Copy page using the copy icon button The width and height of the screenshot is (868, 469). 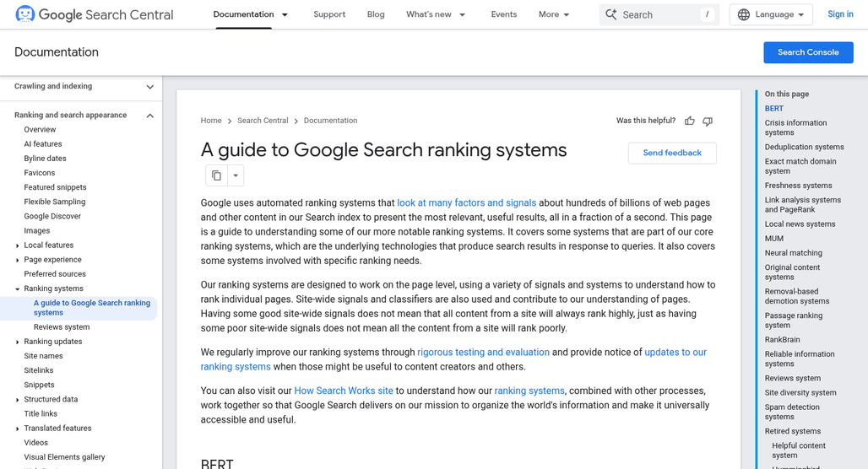(x=216, y=175)
